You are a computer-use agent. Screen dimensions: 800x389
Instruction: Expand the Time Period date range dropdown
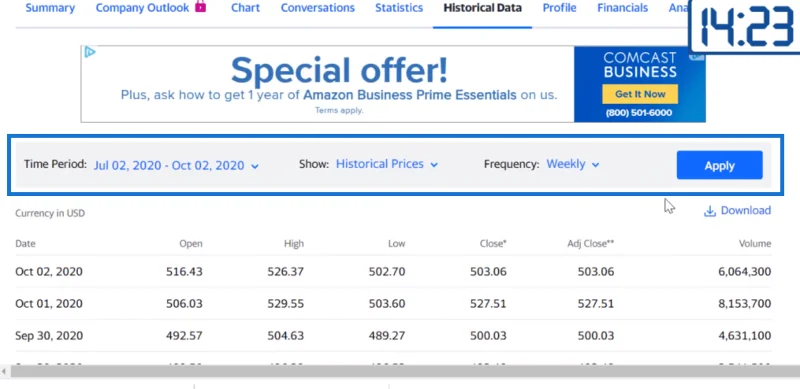[x=176, y=165]
